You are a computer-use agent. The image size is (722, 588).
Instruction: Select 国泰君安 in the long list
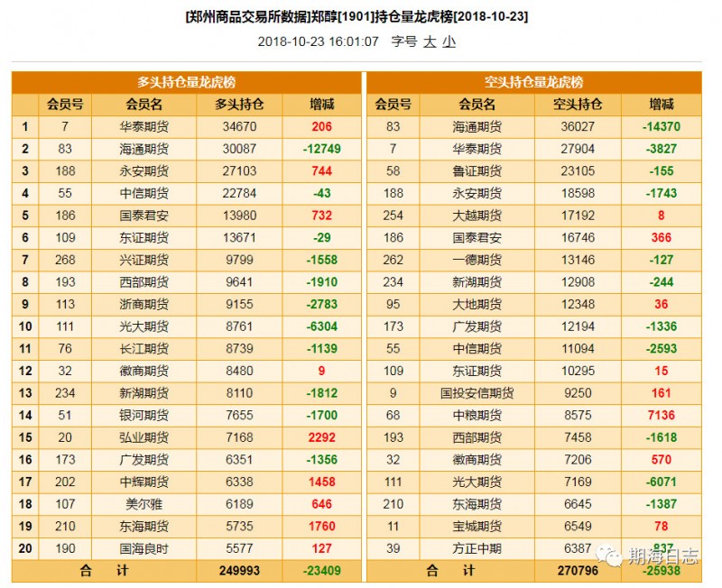[x=144, y=216]
